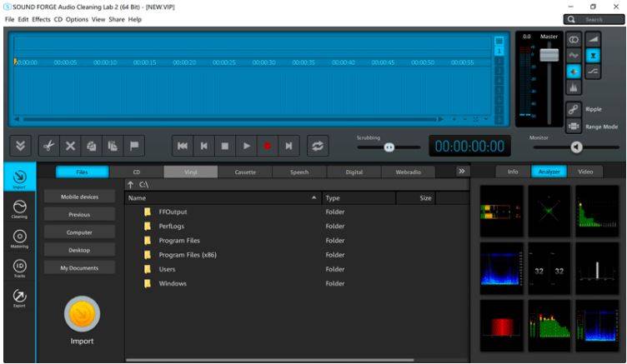Click the Desktop button
Image resolution: width=627 pixels, height=364 pixels.
pos(79,250)
